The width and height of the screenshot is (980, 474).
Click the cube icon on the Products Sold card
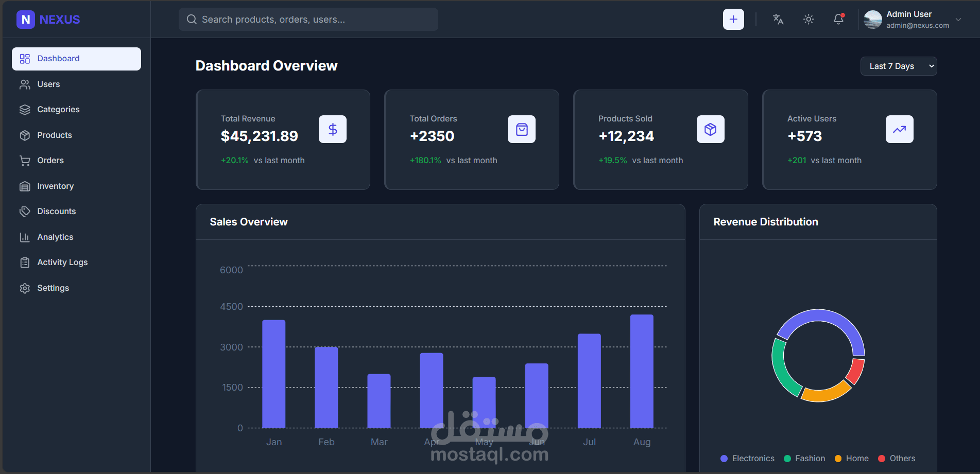[x=711, y=129]
